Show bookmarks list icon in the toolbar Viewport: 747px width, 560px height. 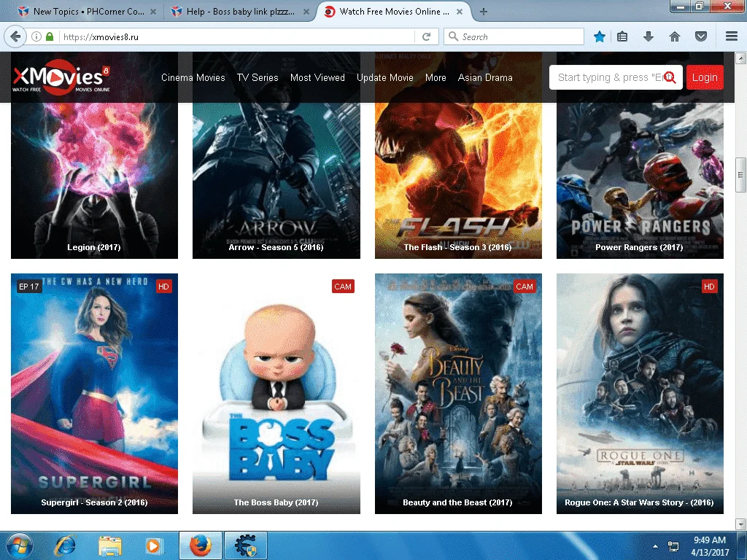[x=622, y=36]
